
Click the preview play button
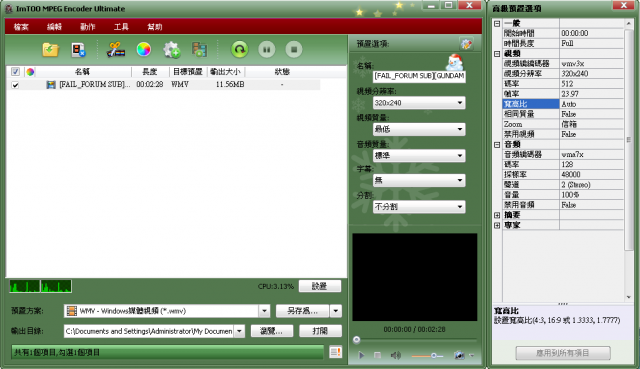(x=361, y=355)
